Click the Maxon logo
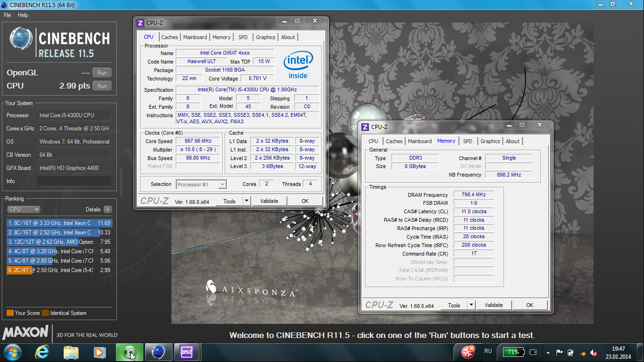The height and width of the screenshot is (362, 644). click(25, 332)
